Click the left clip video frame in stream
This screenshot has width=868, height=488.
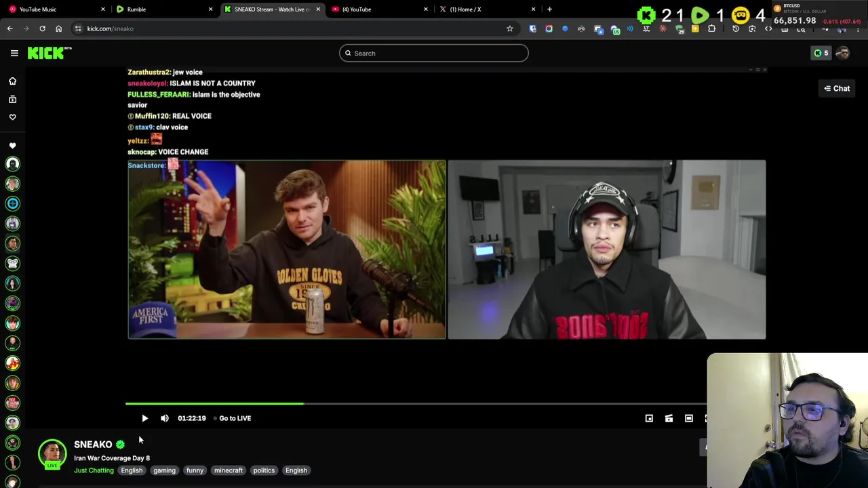(287, 249)
